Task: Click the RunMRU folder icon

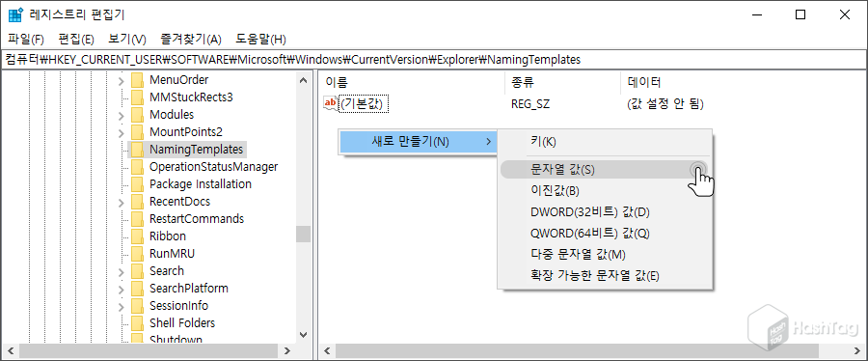Action: click(137, 254)
